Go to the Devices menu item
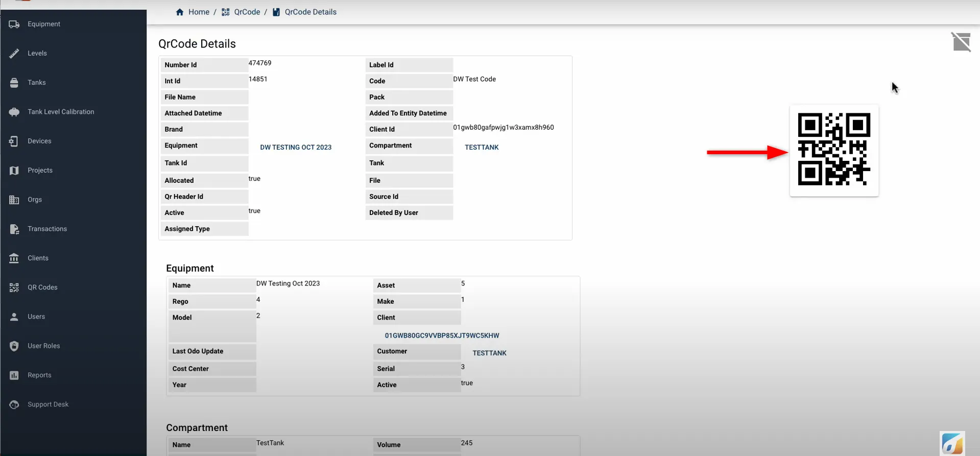This screenshot has width=980, height=456. click(x=39, y=141)
